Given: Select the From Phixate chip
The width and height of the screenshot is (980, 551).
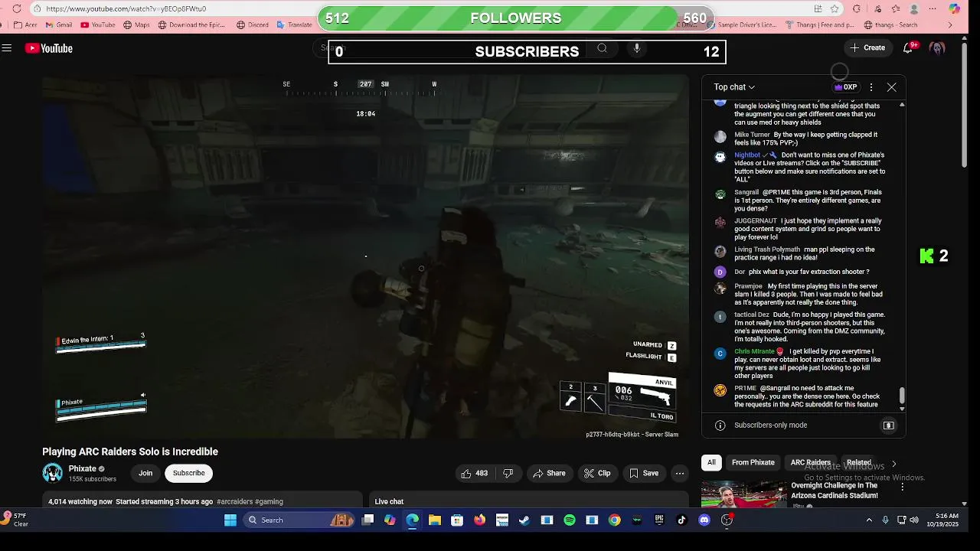Looking at the screenshot, I should [753, 463].
